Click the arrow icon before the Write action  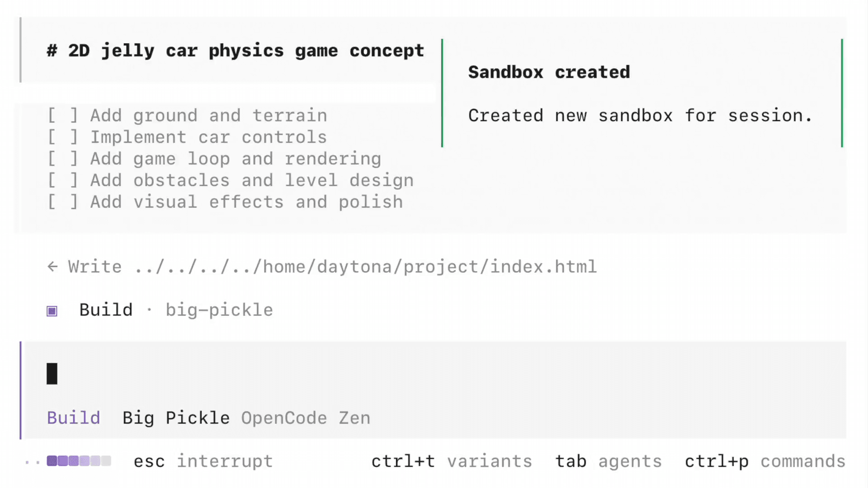click(x=52, y=267)
